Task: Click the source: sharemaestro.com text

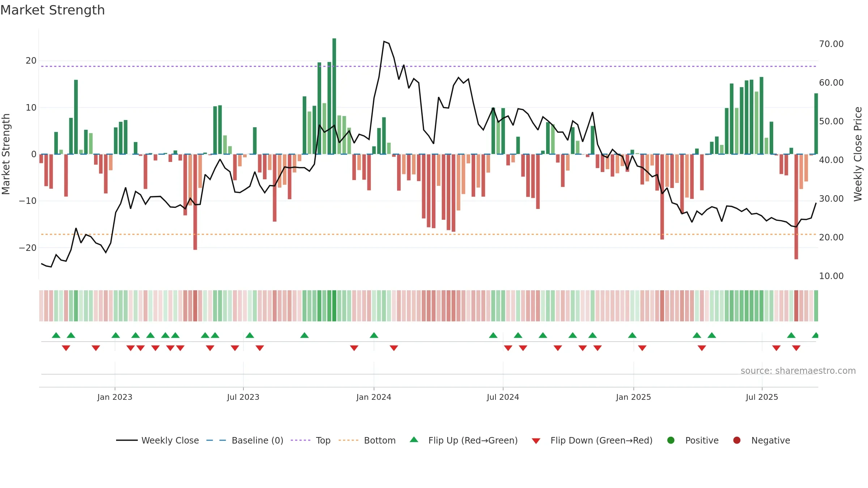Action: (798, 371)
